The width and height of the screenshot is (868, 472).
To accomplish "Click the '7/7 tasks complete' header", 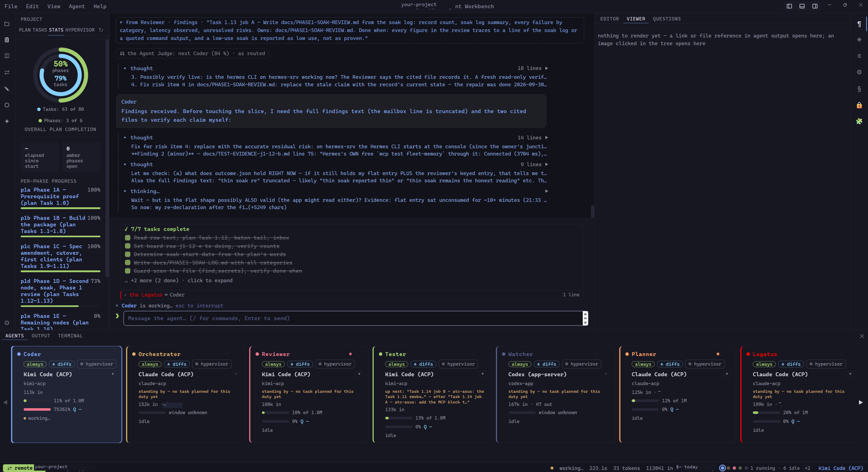I will [x=157, y=229].
